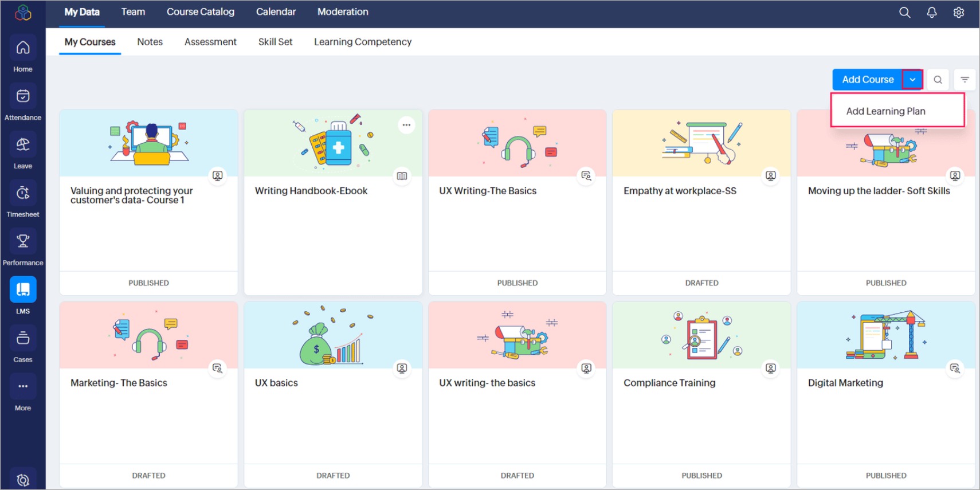Open settings gear in top bar
980x490 pixels.
[959, 13]
